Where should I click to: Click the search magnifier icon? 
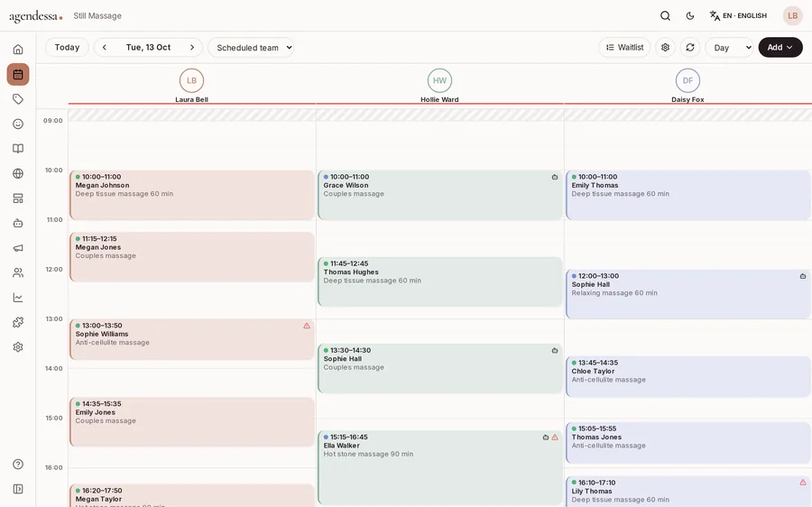[x=666, y=16]
